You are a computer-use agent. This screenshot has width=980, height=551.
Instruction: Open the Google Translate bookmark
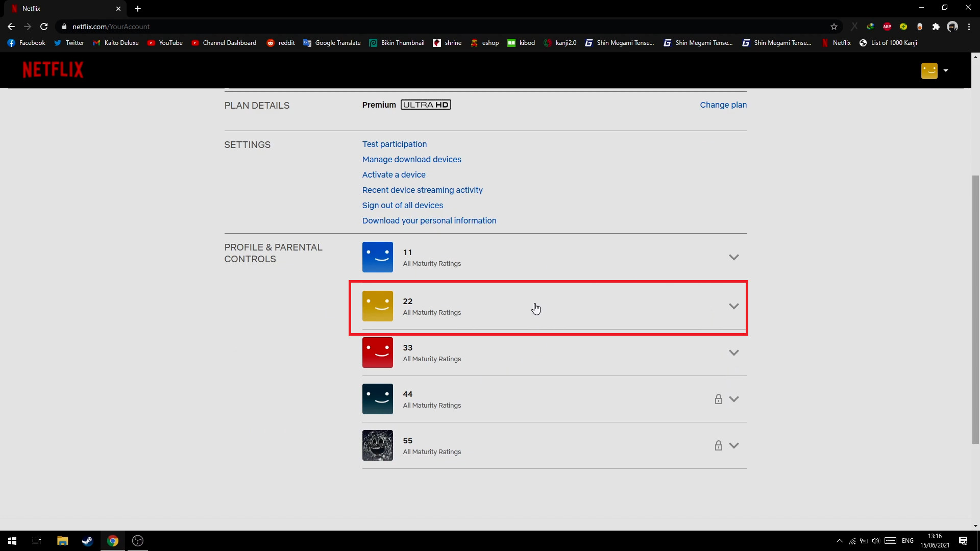[x=332, y=43]
